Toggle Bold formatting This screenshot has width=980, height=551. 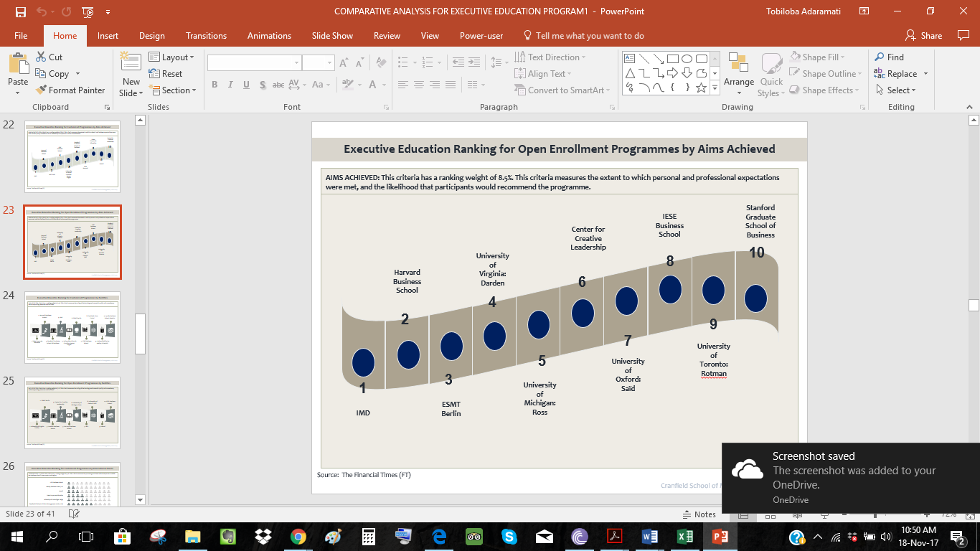point(214,85)
